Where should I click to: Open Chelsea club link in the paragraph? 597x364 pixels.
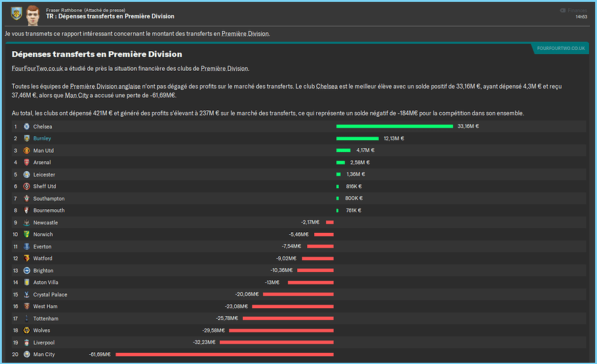click(328, 86)
